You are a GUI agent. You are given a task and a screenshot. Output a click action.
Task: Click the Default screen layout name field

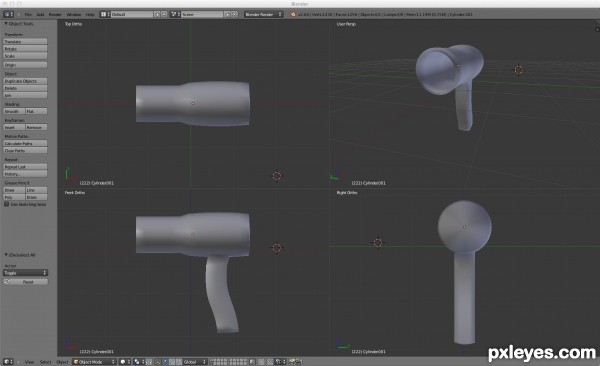[132, 14]
